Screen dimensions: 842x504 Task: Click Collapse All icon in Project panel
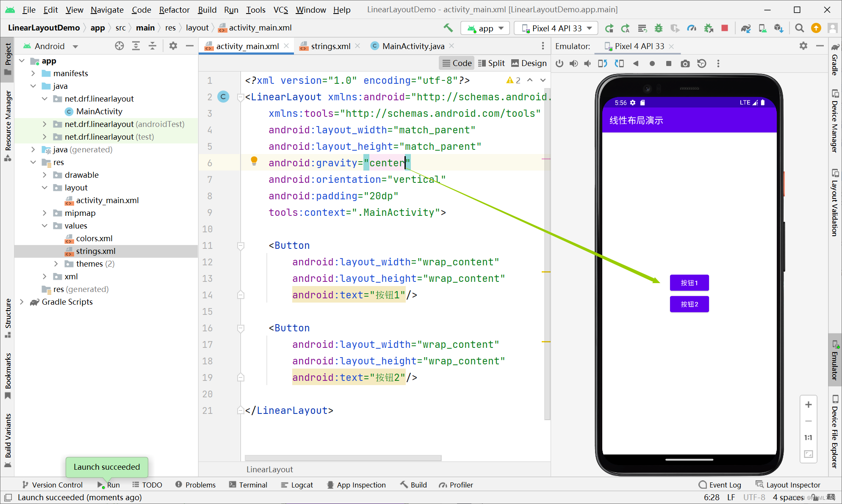pyautogui.click(x=152, y=46)
